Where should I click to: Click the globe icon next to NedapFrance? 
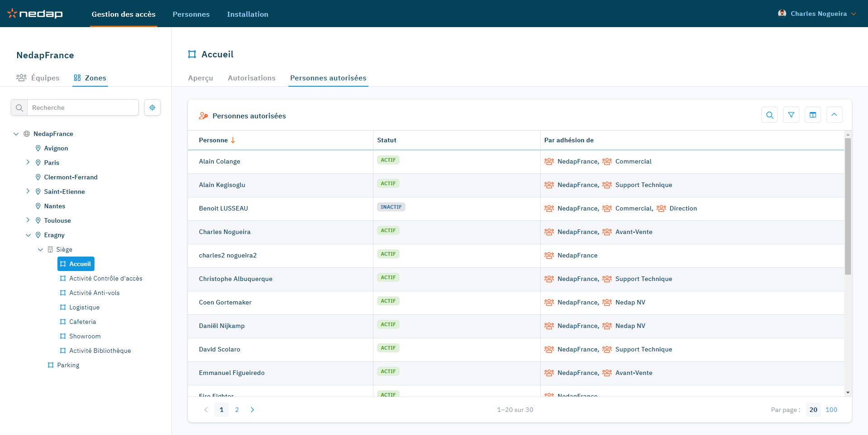(x=27, y=134)
